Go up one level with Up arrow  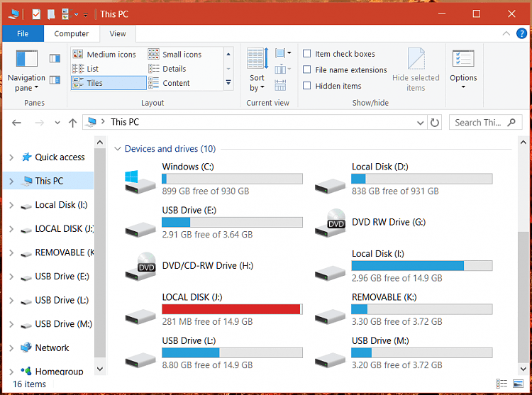72,123
